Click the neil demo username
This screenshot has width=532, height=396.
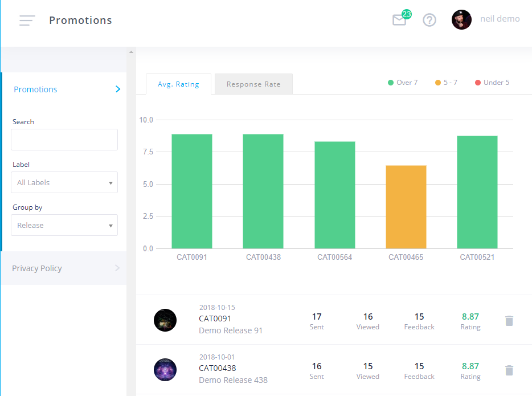pyautogui.click(x=500, y=19)
